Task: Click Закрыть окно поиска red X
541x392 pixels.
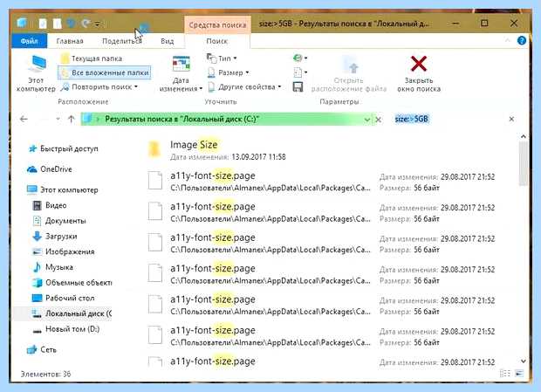Action: [419, 73]
